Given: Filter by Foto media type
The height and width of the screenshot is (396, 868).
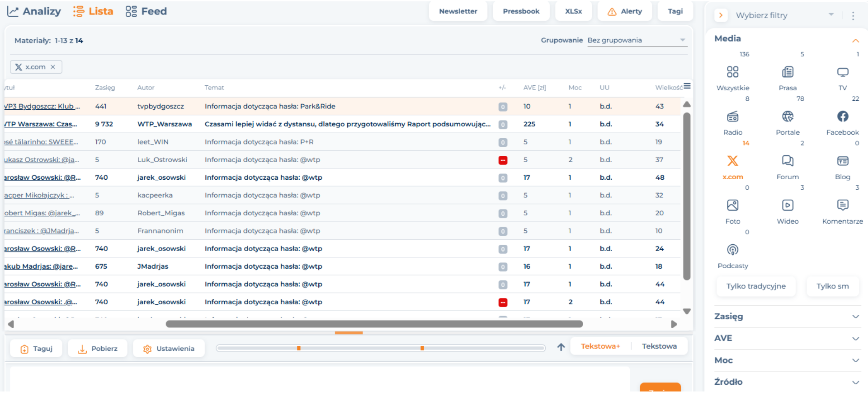Looking at the screenshot, I should pyautogui.click(x=732, y=205).
